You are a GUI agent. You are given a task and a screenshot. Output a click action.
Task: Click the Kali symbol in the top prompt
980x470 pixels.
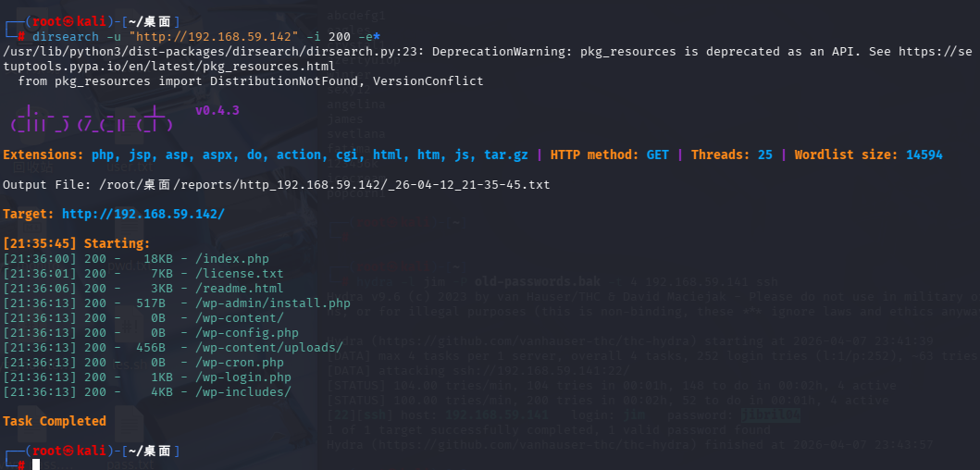tap(65, 21)
